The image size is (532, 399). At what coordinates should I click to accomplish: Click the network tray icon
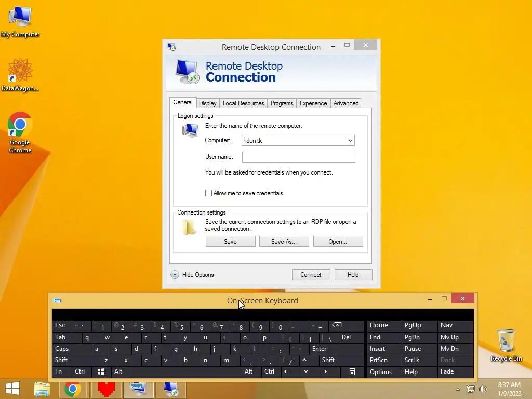click(471, 389)
